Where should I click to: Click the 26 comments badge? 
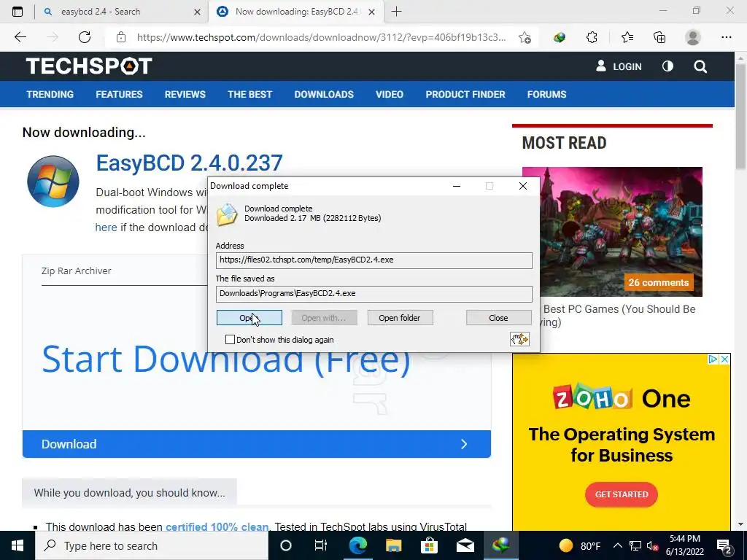[659, 282]
